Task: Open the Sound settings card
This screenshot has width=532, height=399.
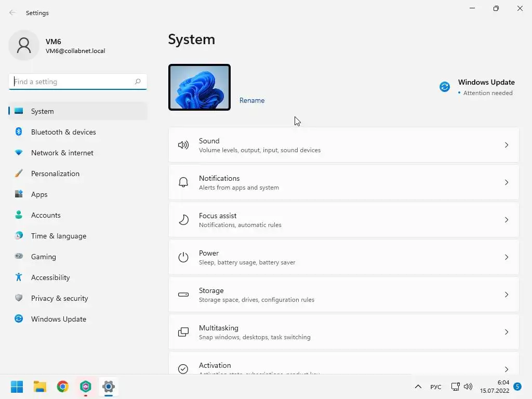Action: 344,145
